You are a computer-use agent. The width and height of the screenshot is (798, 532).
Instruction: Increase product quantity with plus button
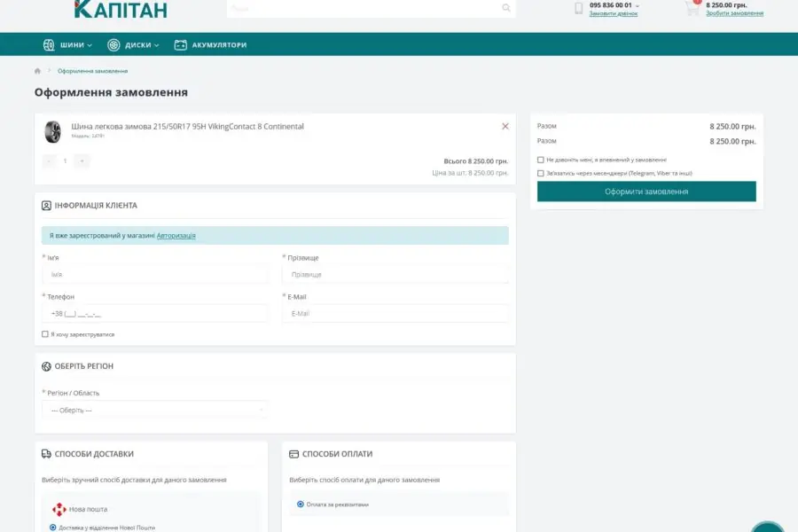pyautogui.click(x=82, y=161)
